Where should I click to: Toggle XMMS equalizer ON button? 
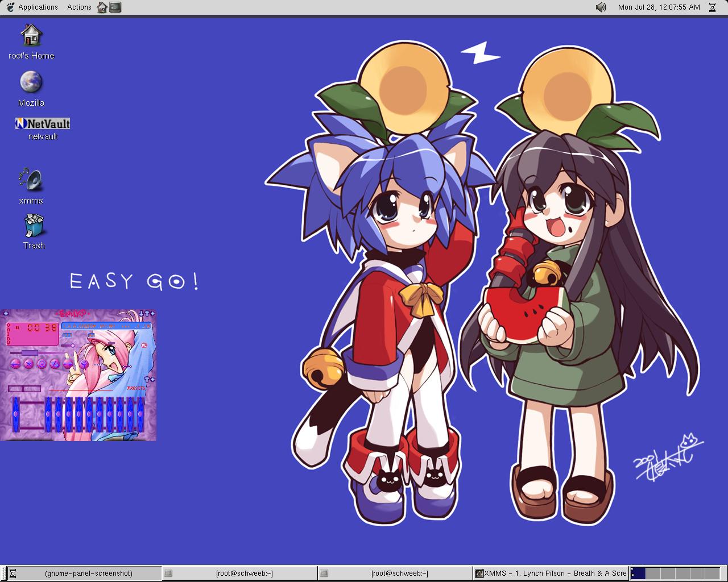coord(15,389)
